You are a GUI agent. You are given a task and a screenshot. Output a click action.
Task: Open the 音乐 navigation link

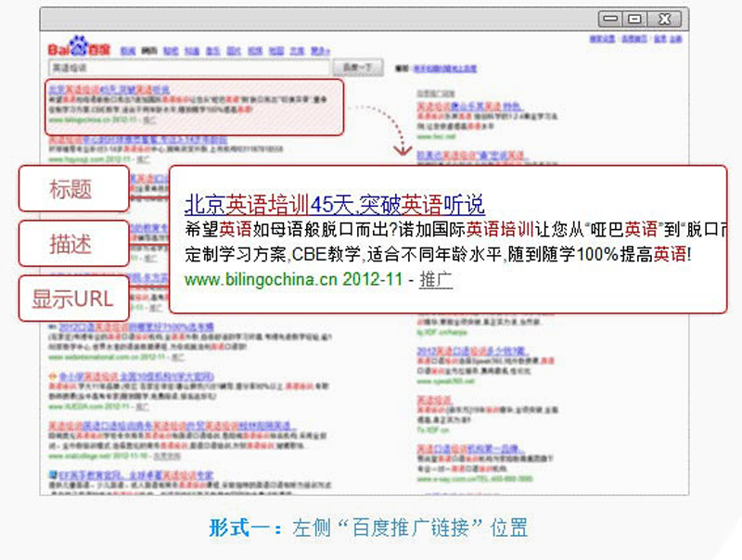[x=213, y=51]
